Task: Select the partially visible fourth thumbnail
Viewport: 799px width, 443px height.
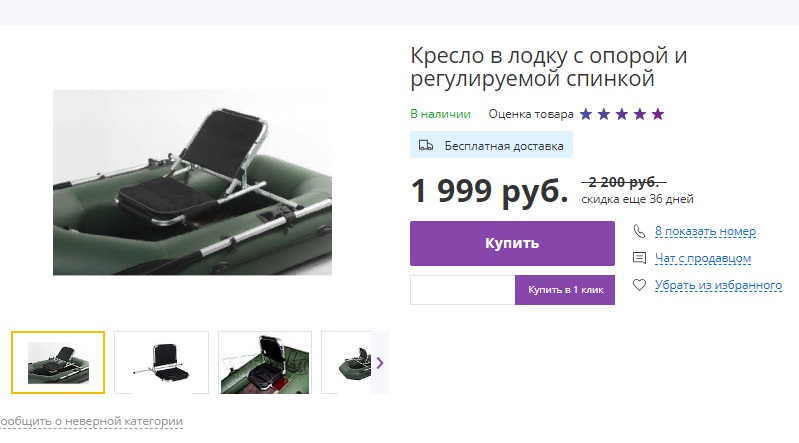Action: pyautogui.click(x=347, y=362)
